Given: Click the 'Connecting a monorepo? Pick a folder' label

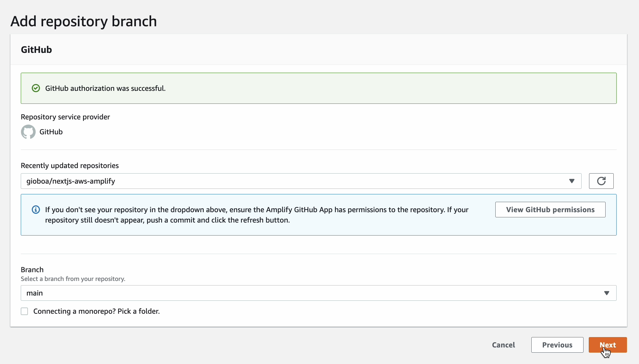Looking at the screenshot, I should (x=96, y=311).
